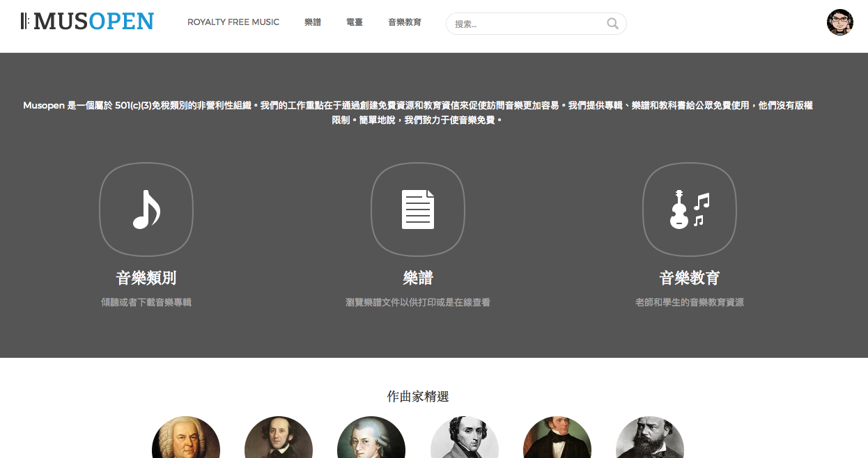Open the 樂譜 heading link under document icon
The width and height of the screenshot is (868, 458).
418,278
